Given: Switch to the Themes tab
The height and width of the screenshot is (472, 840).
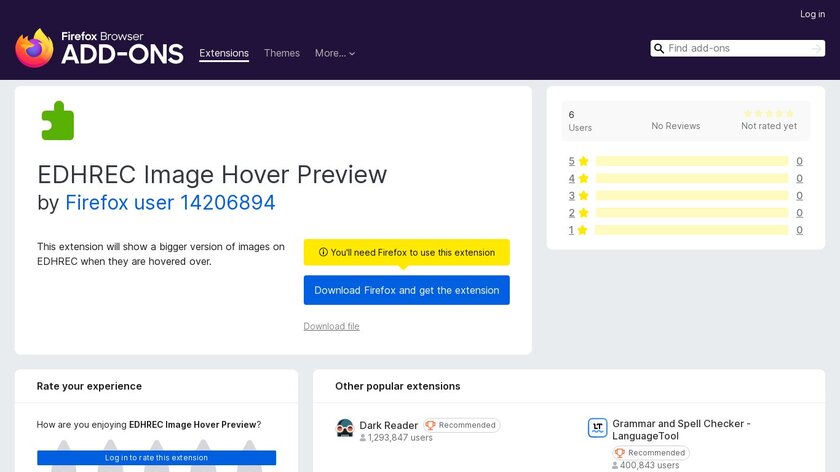Looking at the screenshot, I should point(282,53).
